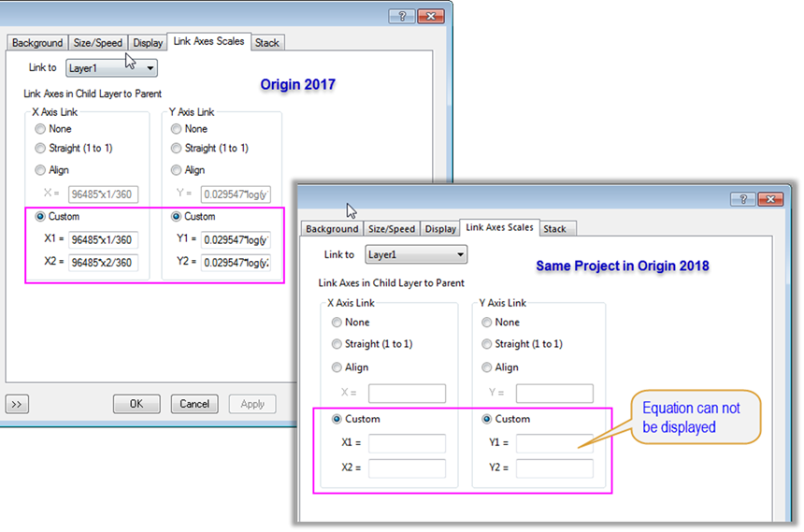Expand the >> panel button in Origin 2017 dialog

[17, 404]
